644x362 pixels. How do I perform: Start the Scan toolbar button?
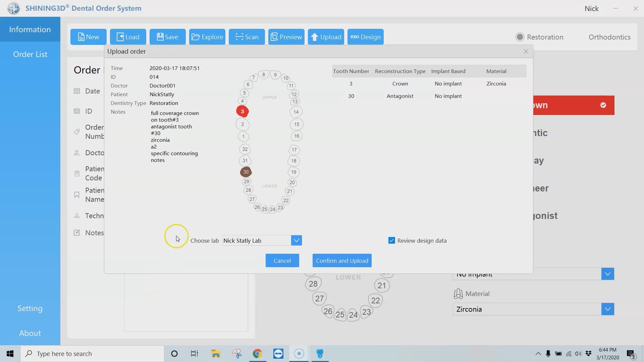point(247,37)
